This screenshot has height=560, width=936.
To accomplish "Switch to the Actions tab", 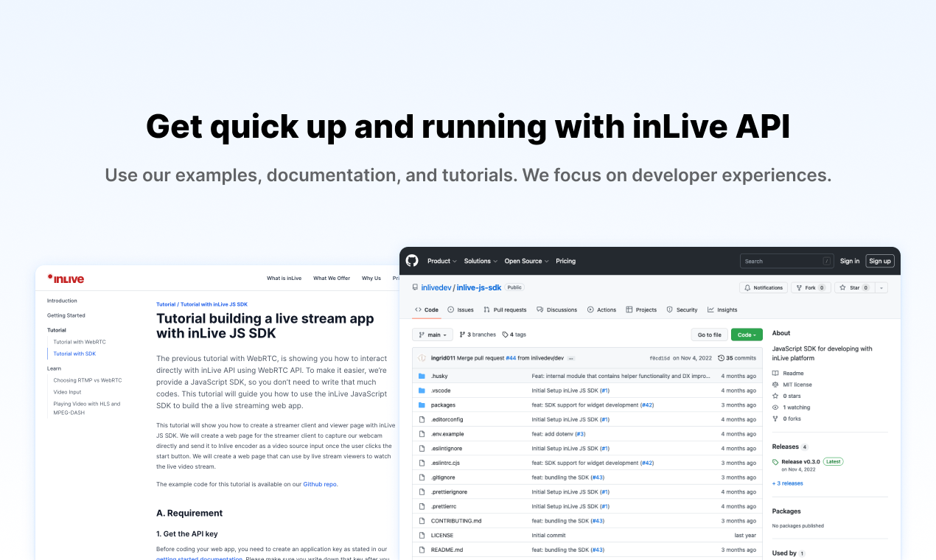I will tap(602, 309).
